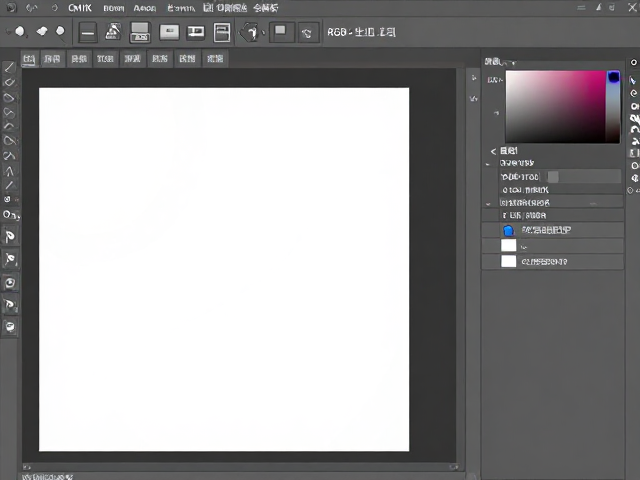Click the status bar text at the bottom left
640x480 pixels.
click(x=48, y=477)
